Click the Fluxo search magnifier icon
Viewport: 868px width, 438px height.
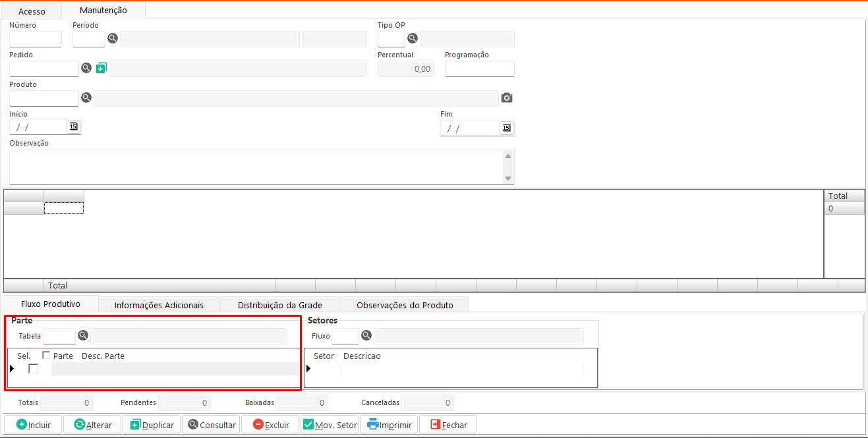(366, 336)
